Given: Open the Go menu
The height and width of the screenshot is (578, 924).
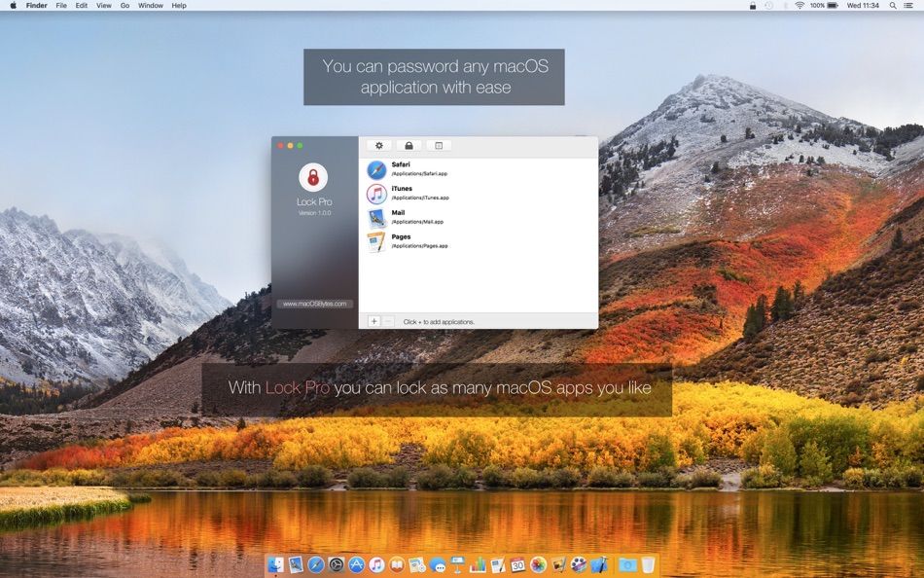Looking at the screenshot, I should pos(124,5).
